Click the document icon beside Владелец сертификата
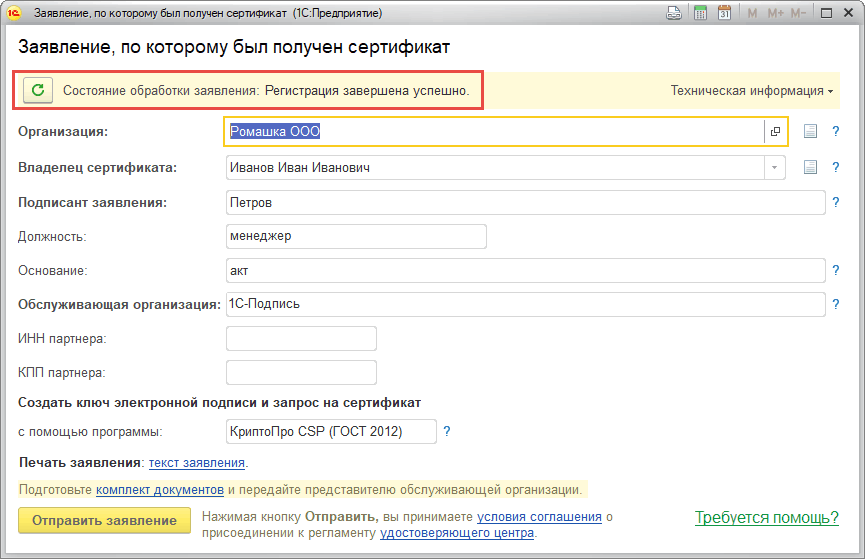Viewport: 865px width, 559px height. (x=811, y=167)
